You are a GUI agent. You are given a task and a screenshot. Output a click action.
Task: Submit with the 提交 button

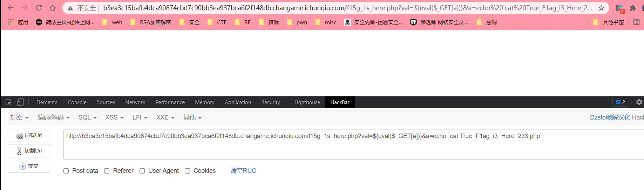pos(29,166)
